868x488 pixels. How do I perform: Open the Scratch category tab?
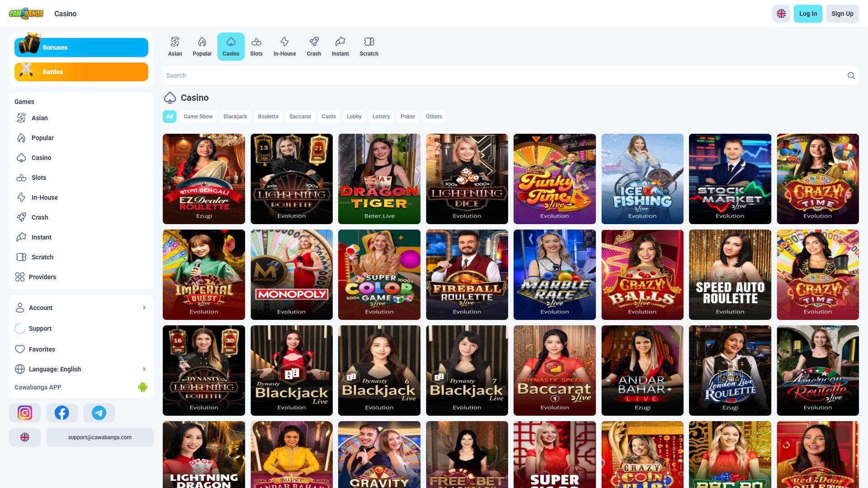369,47
